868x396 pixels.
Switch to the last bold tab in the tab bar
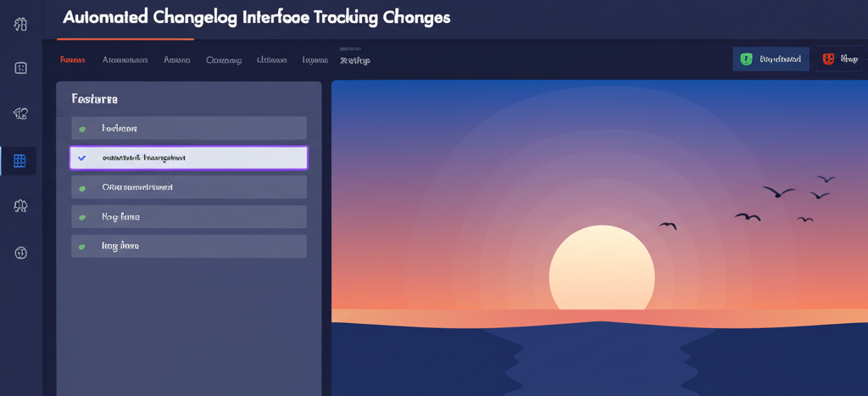pos(355,60)
